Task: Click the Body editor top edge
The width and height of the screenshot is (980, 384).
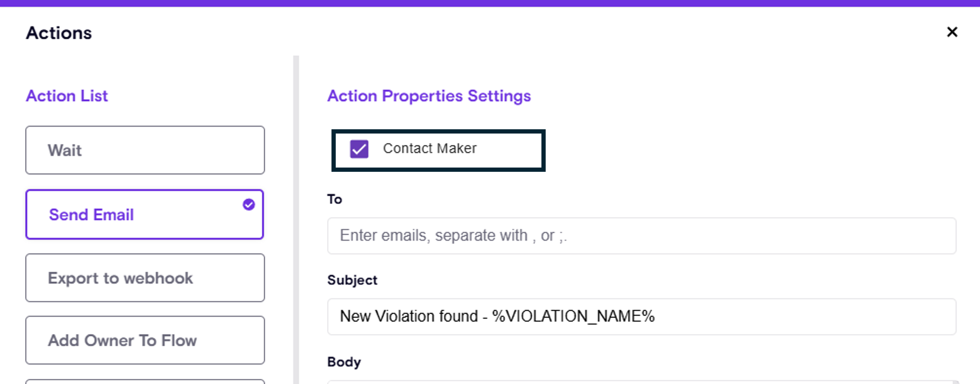Action: click(x=641, y=382)
